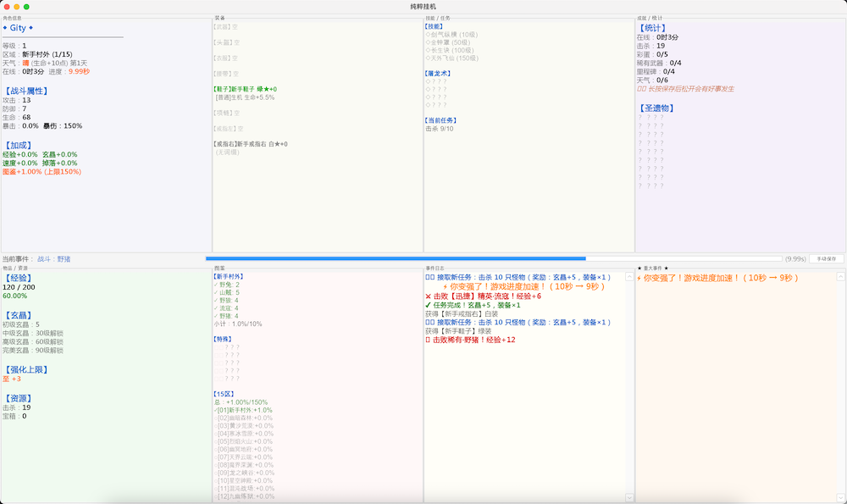Maximize the window with the green button
Screen dimensions: 847x504
[x=26, y=7]
